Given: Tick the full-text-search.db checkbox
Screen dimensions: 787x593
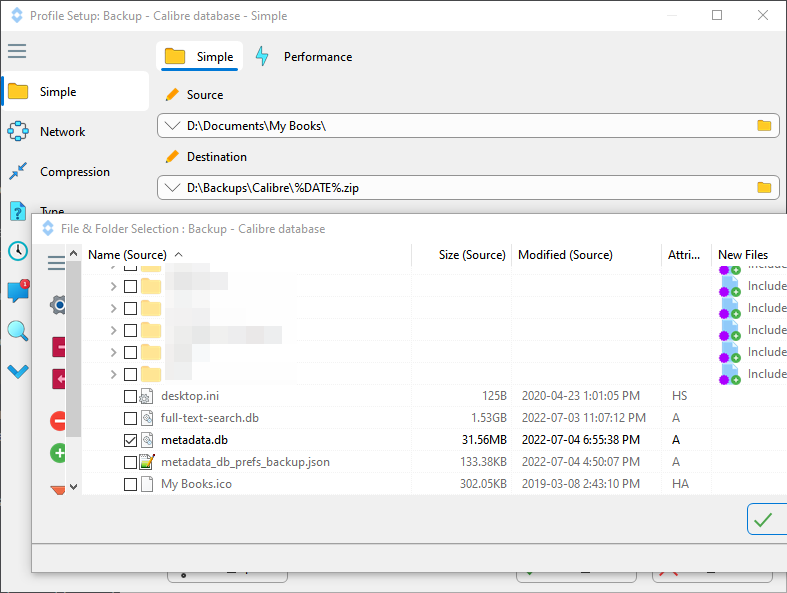Looking at the screenshot, I should point(130,418).
